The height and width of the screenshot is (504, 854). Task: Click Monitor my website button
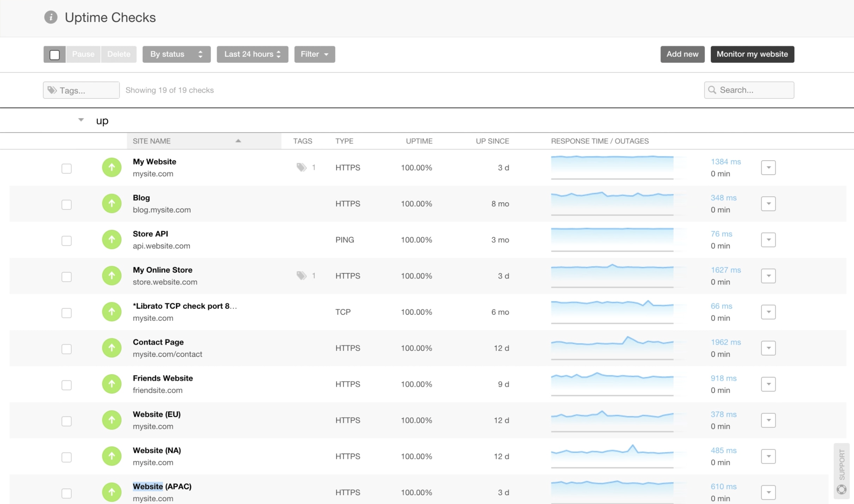(752, 54)
